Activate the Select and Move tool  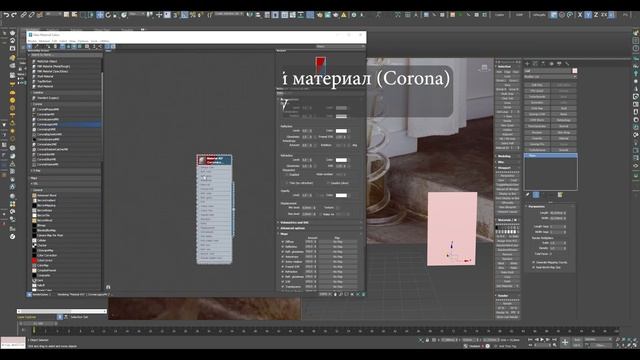(100, 15)
